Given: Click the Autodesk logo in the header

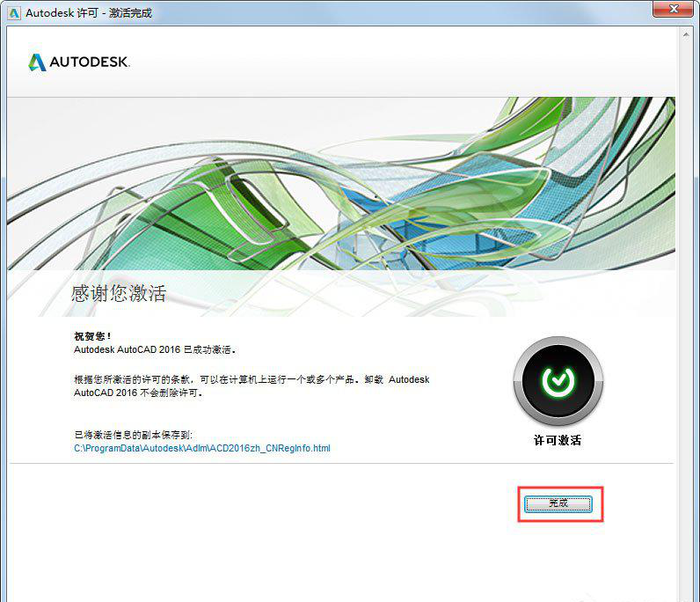Looking at the screenshot, I should pos(36,62).
